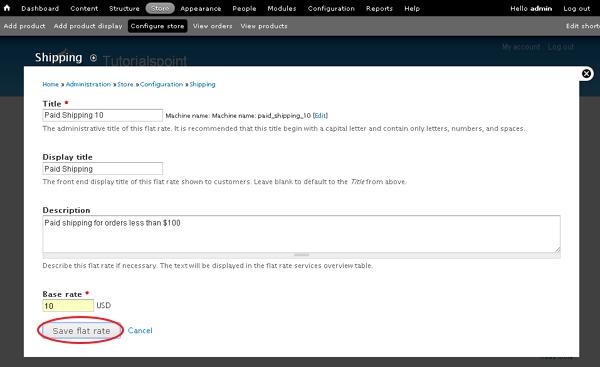Open the Content menu
This screenshot has height=367, width=600.
click(84, 8)
